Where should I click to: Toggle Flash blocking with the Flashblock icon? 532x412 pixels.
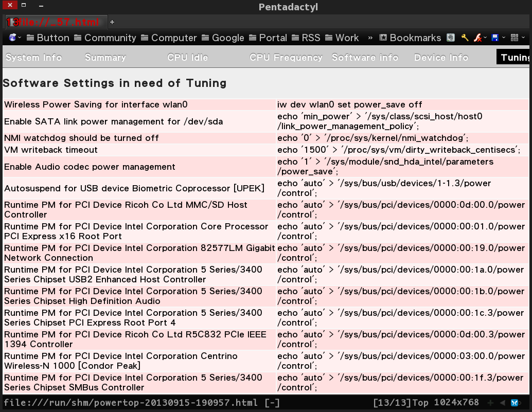477,38
